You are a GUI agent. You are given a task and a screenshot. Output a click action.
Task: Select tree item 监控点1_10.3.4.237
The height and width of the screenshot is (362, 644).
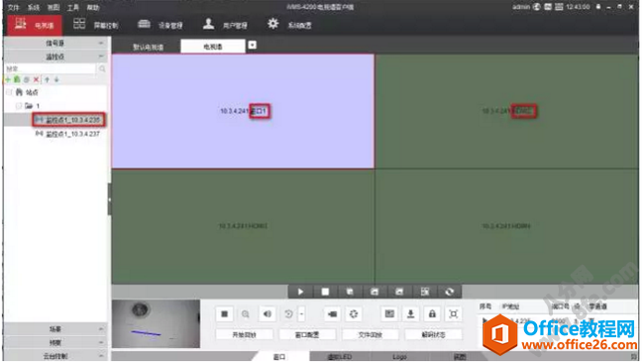67,134
